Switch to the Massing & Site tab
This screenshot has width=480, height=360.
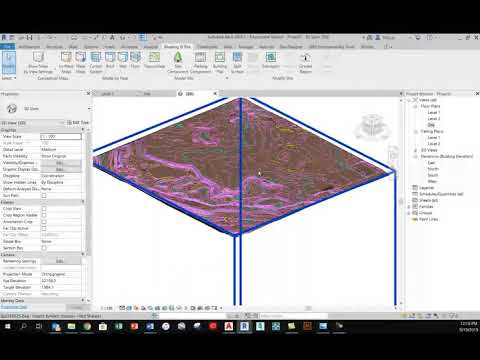pyautogui.click(x=178, y=47)
